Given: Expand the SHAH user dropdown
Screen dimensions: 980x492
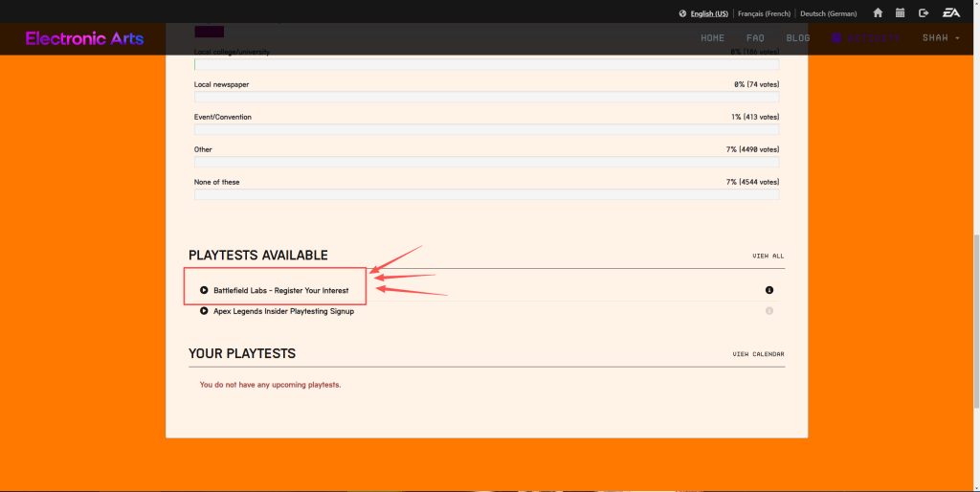Looking at the screenshot, I should (941, 38).
